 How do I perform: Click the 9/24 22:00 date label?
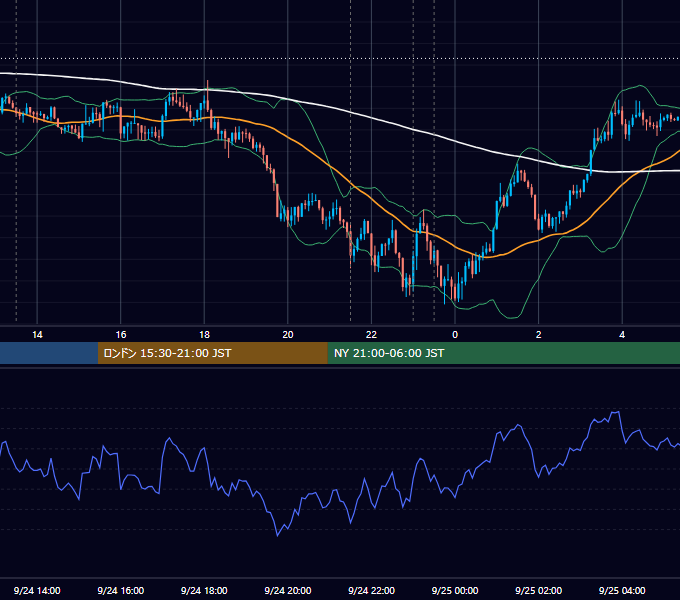(371, 590)
